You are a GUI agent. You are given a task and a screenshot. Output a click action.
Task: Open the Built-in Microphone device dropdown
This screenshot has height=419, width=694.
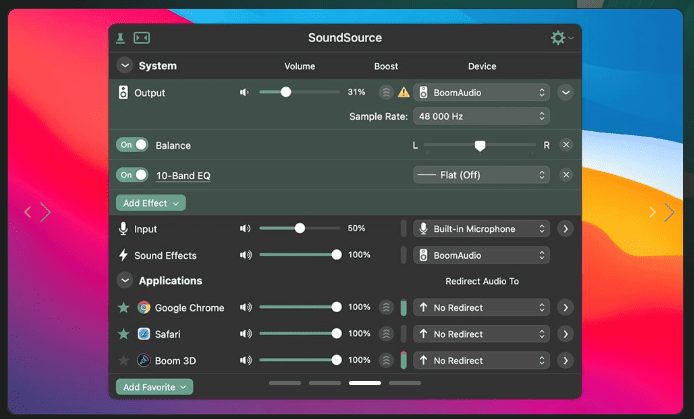(x=482, y=229)
